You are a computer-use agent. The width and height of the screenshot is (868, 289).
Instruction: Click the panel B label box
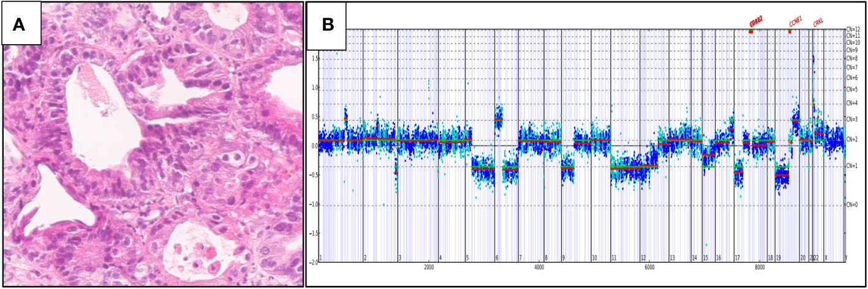pos(326,26)
